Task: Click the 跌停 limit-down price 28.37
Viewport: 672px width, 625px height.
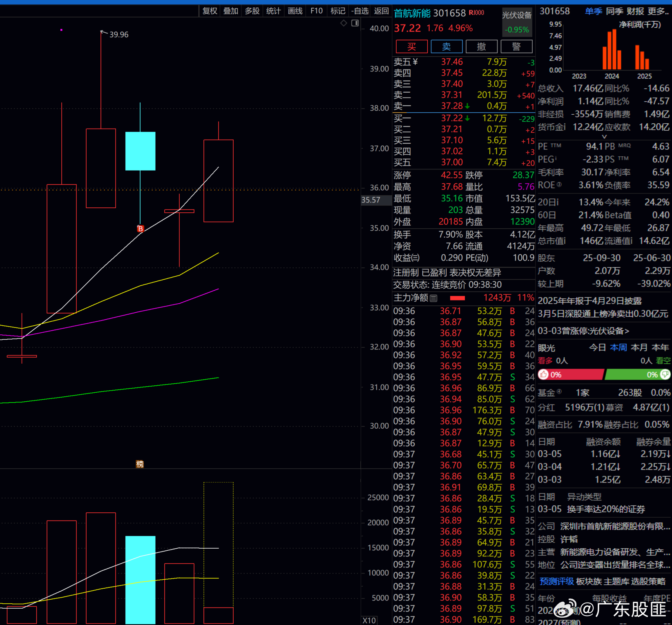Action: point(523,175)
